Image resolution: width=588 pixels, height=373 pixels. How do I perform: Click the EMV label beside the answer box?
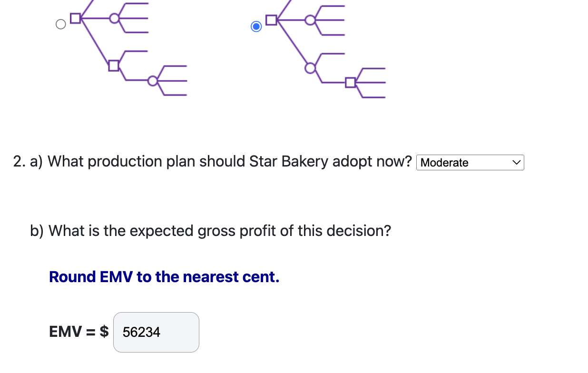(x=78, y=332)
